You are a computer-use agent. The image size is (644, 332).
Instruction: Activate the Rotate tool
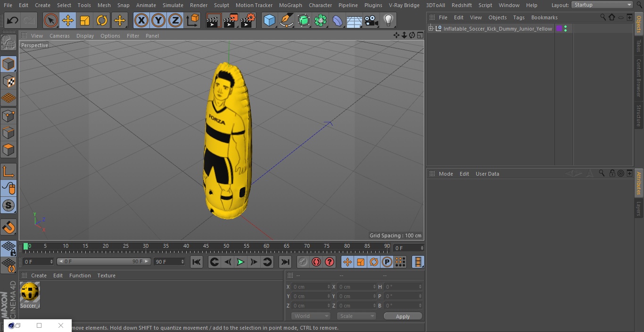102,21
